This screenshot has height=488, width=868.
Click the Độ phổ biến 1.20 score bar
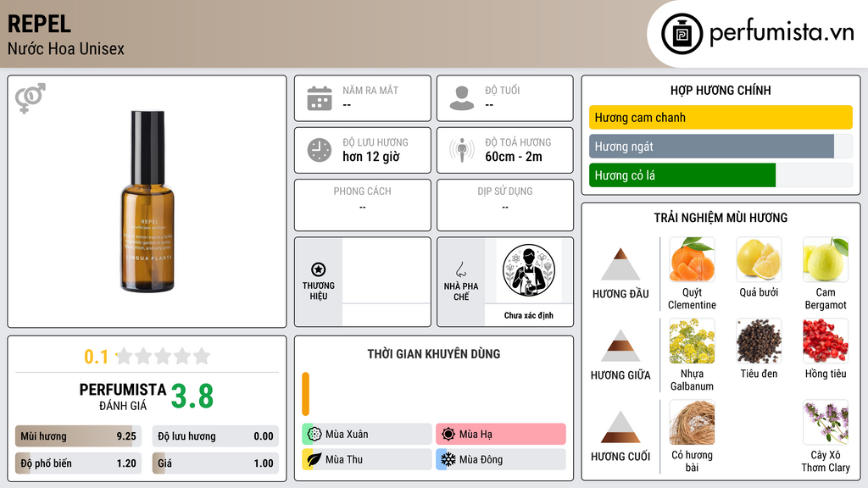click(78, 463)
